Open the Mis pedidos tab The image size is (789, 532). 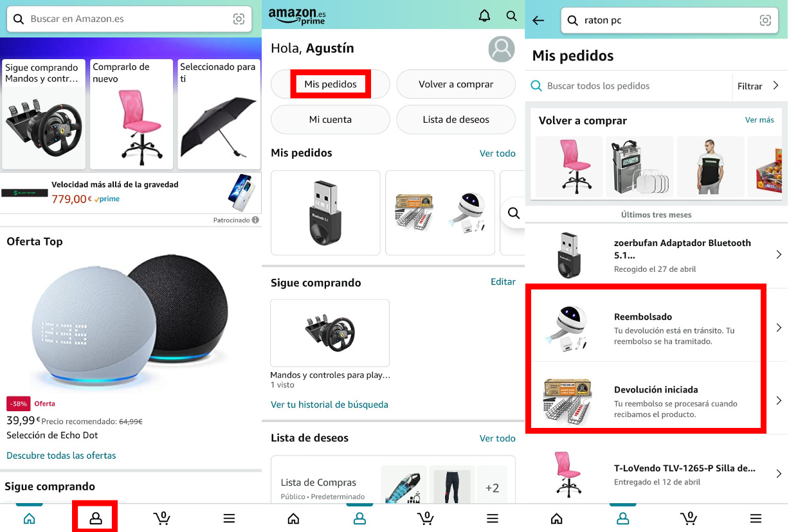tap(330, 84)
